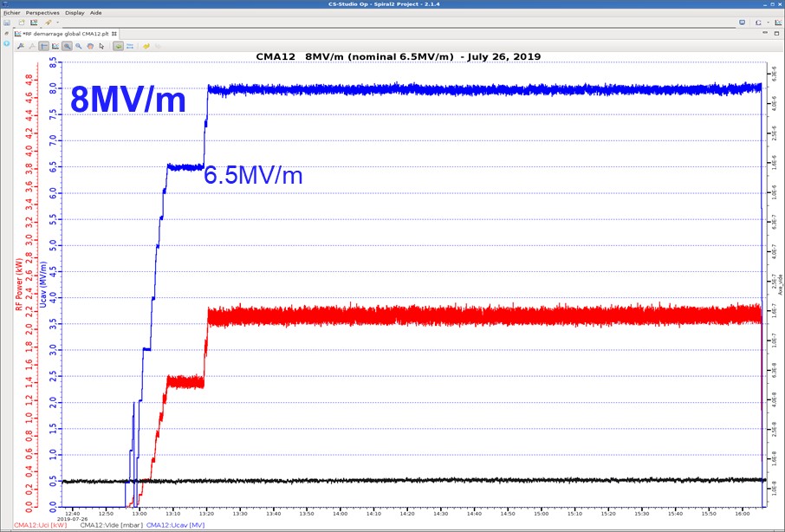Click the red RF Power (kW) axis label

click(19, 284)
